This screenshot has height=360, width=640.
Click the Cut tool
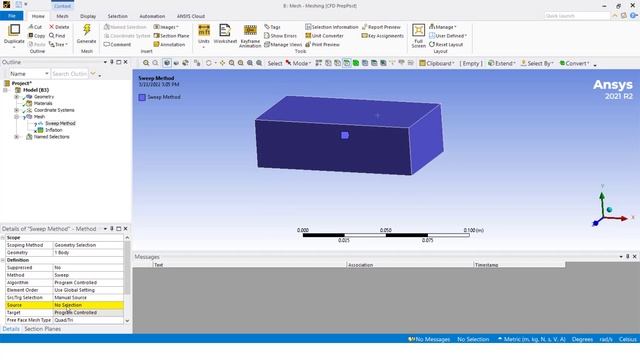click(35, 27)
